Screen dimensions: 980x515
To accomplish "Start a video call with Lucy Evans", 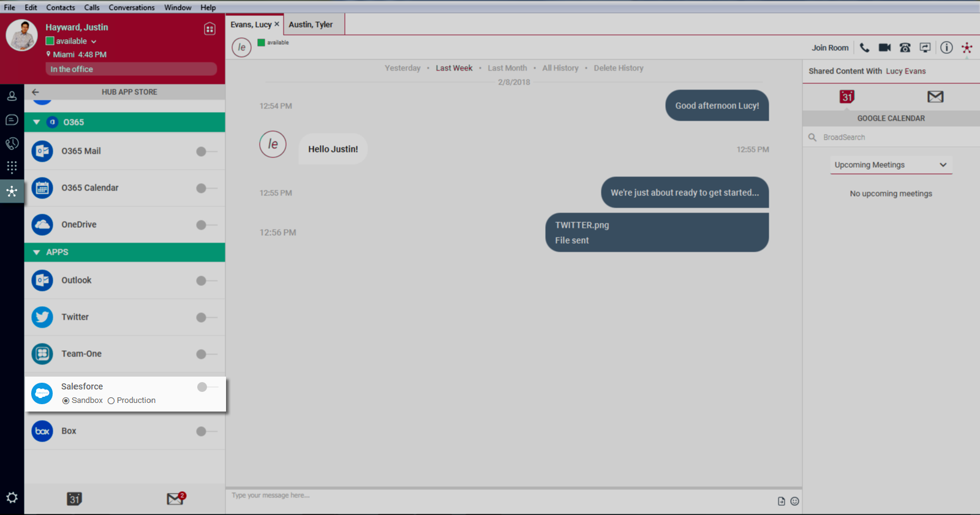I will [x=884, y=47].
